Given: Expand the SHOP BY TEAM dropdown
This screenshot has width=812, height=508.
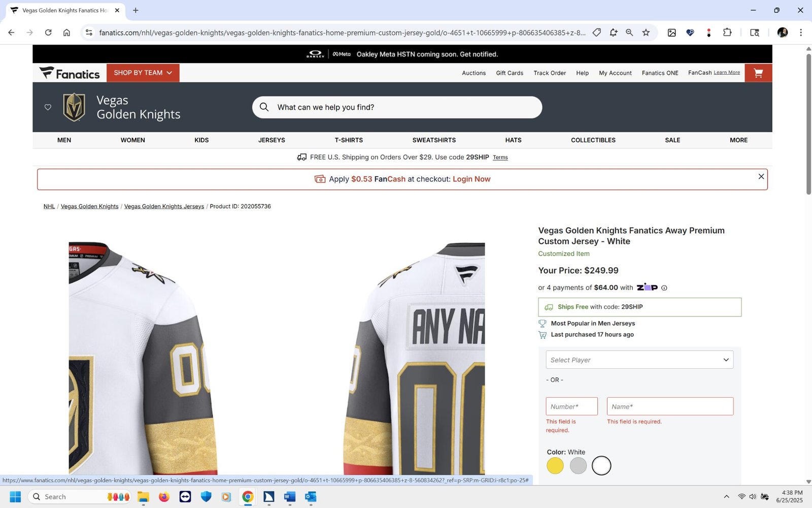Looking at the screenshot, I should tap(143, 73).
